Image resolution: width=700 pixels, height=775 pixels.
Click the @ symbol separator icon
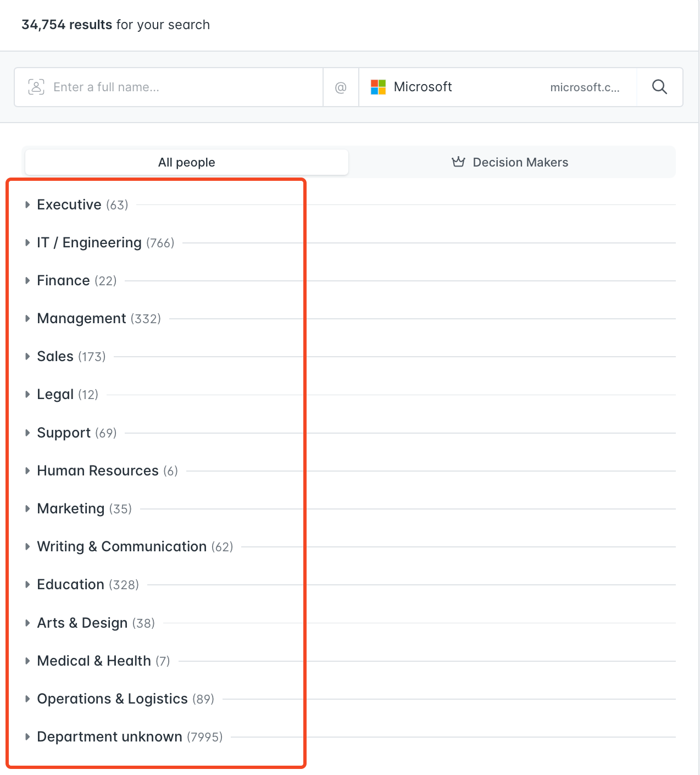341,87
